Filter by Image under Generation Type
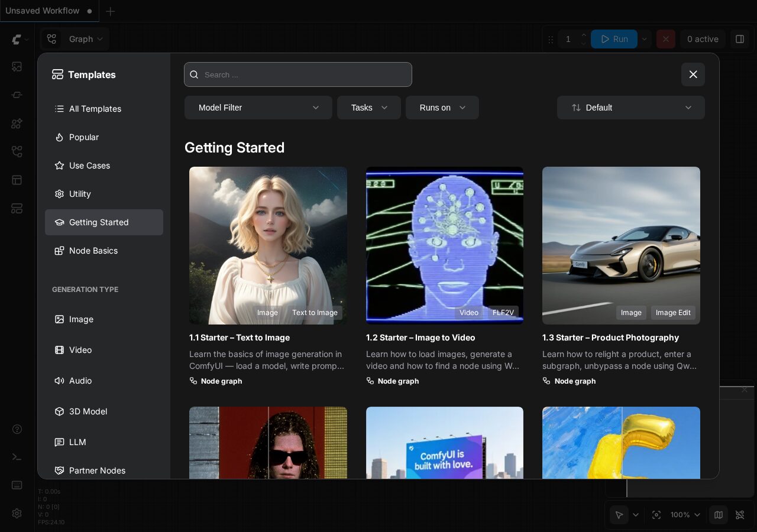This screenshot has width=757, height=532. pos(104,319)
